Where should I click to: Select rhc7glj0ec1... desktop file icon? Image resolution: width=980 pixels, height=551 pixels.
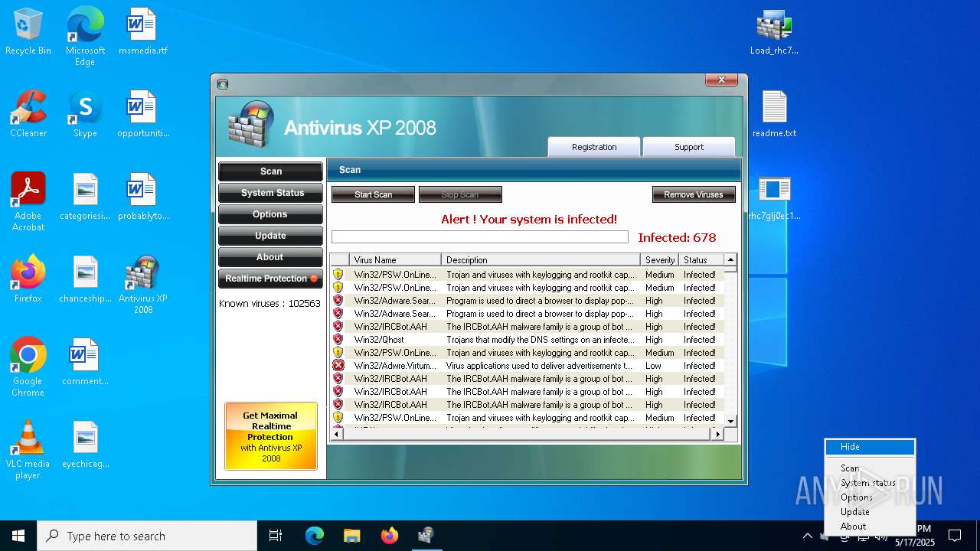(774, 197)
